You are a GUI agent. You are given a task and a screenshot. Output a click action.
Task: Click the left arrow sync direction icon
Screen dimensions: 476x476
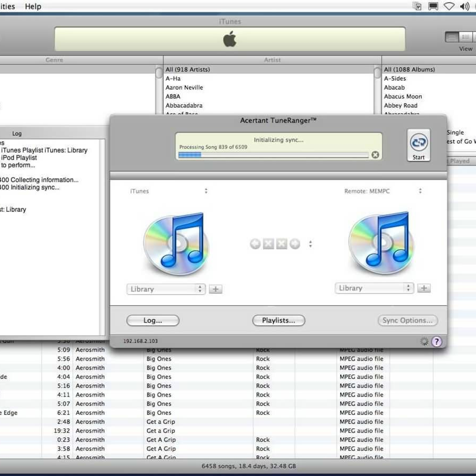point(255,244)
